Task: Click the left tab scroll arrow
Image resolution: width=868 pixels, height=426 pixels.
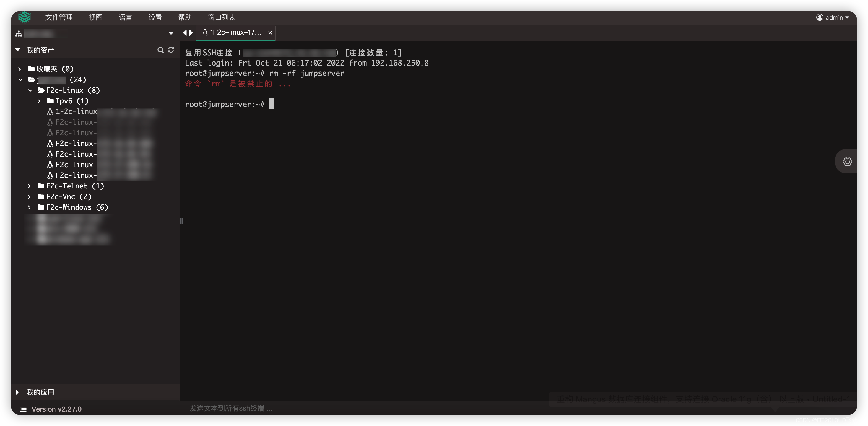Action: 185,33
